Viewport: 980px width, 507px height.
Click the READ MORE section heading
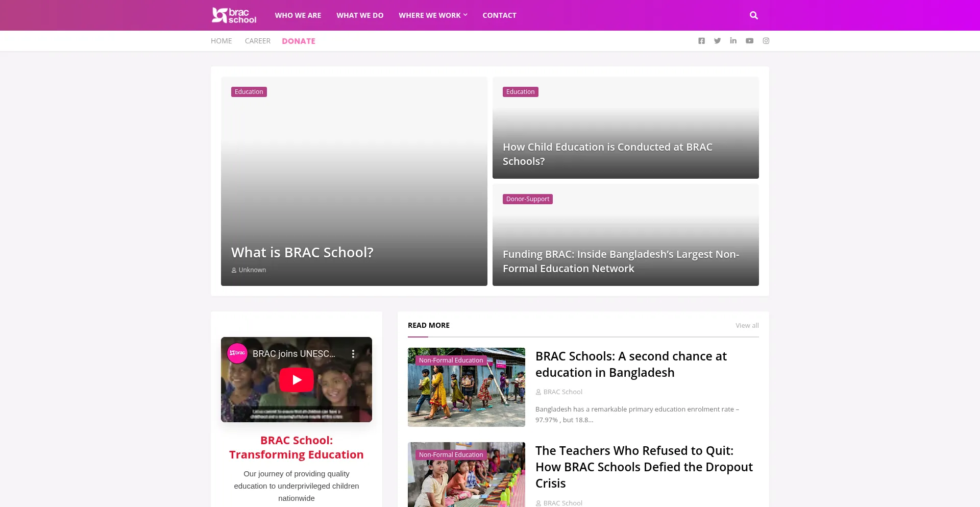point(429,325)
